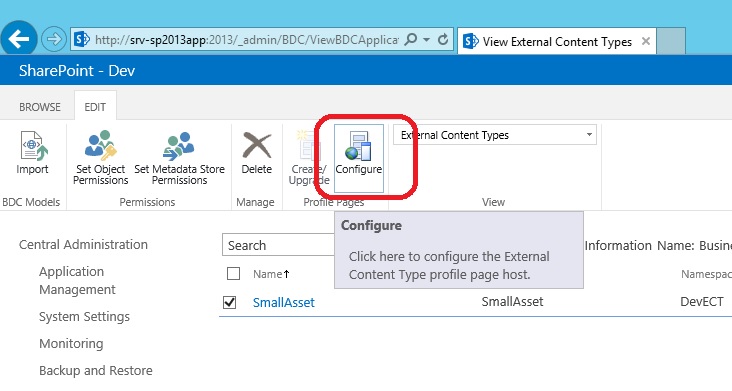The height and width of the screenshot is (391, 732).
Task: Switch to the BROWSE ribbon tab
Action: [40, 107]
